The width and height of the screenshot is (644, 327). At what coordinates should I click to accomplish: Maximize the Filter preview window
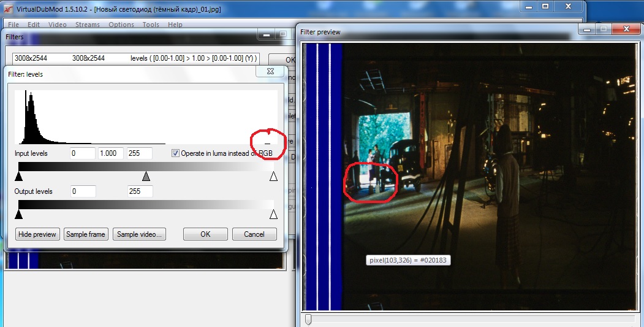604,29
